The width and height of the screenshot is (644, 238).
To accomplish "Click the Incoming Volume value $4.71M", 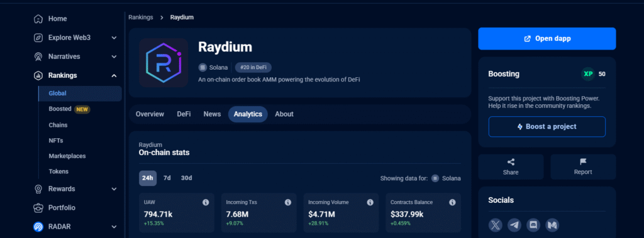I will click(x=321, y=214).
